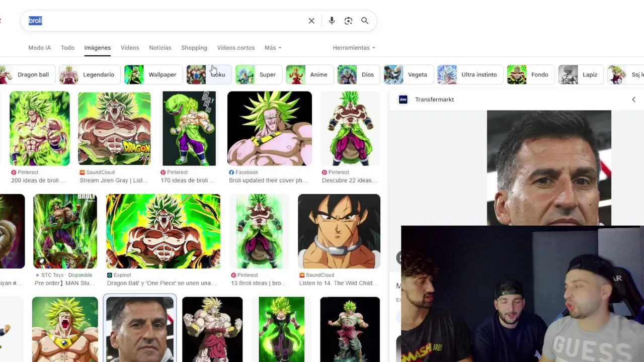Filter by the Legendario chip
This screenshot has height=362, width=644.
pyautogui.click(x=89, y=74)
